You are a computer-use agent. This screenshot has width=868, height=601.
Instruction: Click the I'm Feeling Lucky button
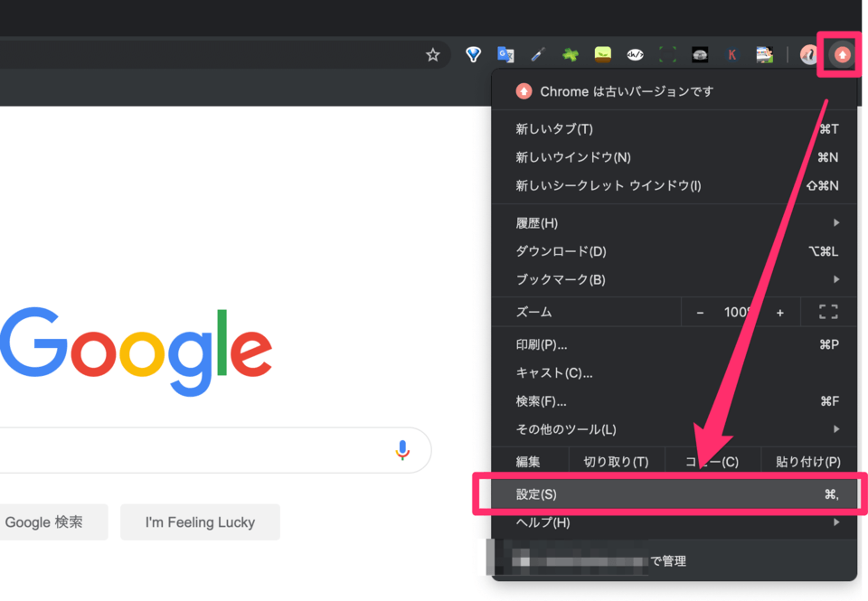click(200, 521)
